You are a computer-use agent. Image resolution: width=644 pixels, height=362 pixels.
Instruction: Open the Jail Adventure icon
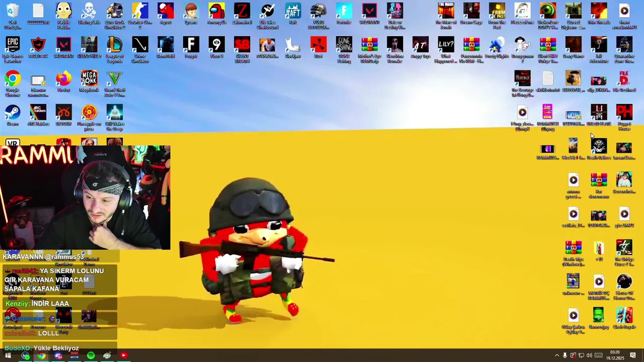(599, 49)
